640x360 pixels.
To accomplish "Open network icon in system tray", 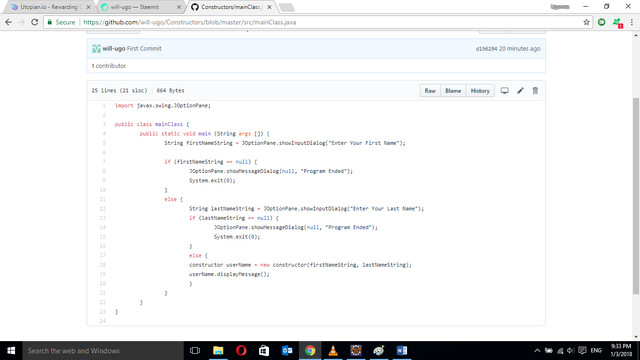I will 560,351.
